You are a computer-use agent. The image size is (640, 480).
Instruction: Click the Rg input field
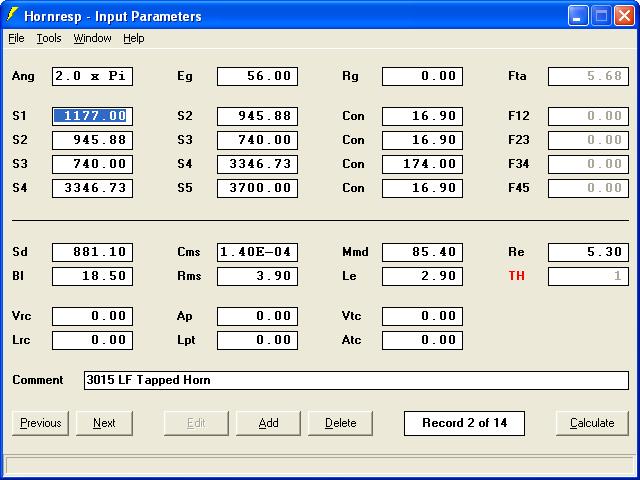[x=422, y=76]
